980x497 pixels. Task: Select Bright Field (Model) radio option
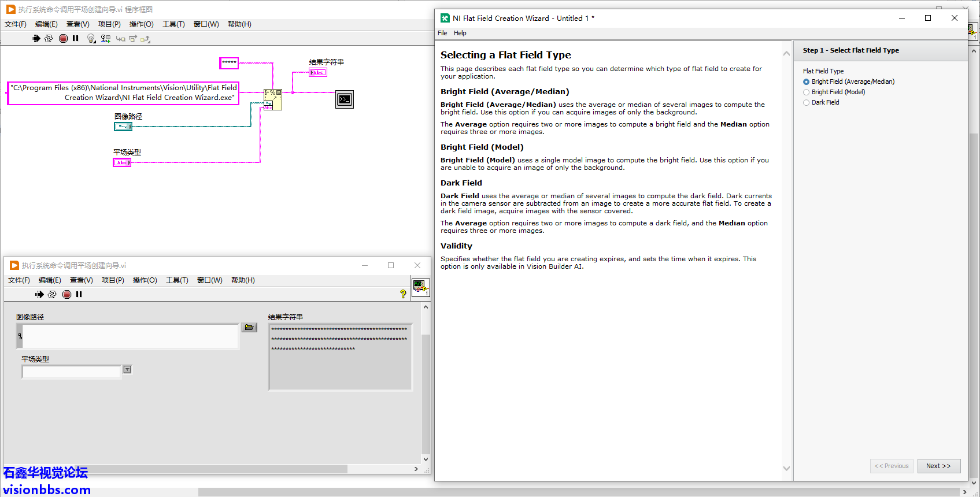point(806,92)
